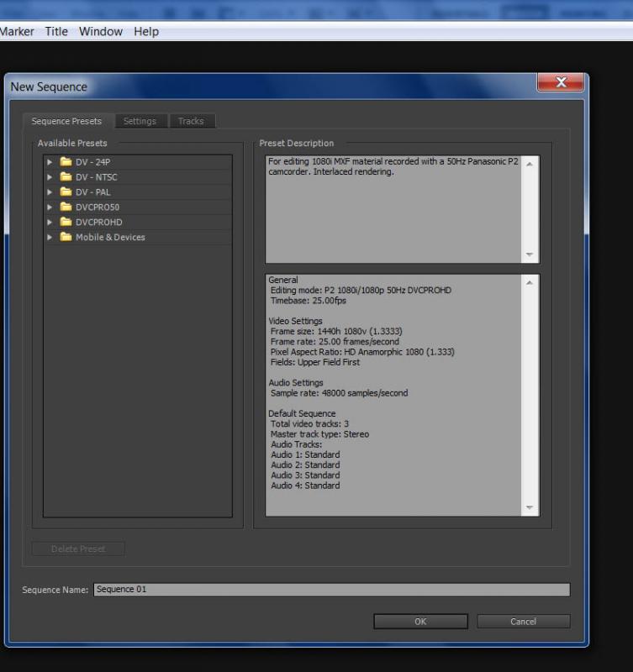
Task: Click the Sequence Name input field
Action: pos(332,590)
